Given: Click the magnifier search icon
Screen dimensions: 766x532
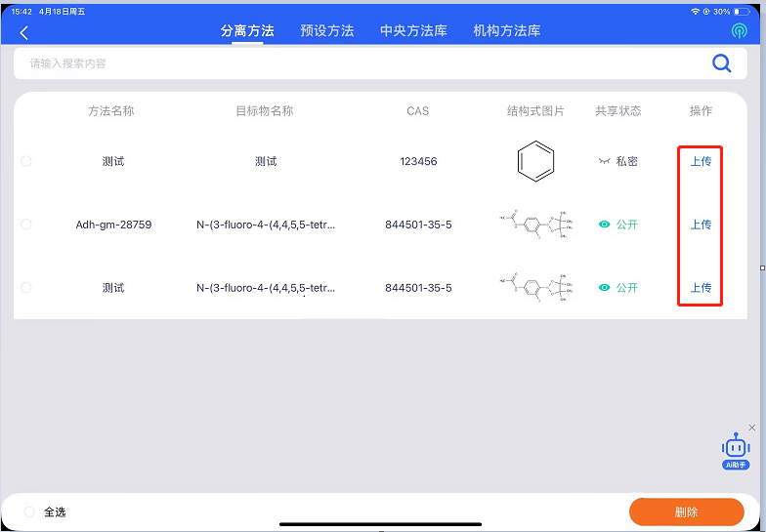Looking at the screenshot, I should click(x=721, y=63).
